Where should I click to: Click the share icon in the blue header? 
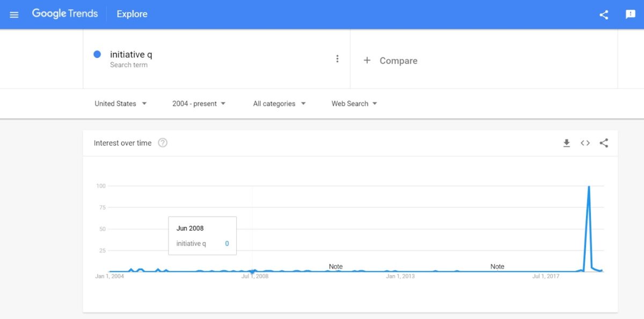pyautogui.click(x=604, y=14)
